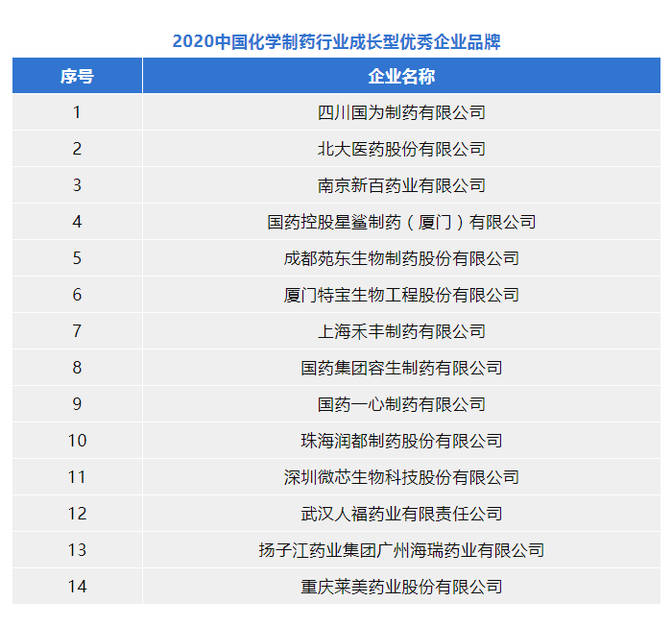This screenshot has width=672, height=626.
Task: Click the 企业名称 column header
Action: point(401,76)
